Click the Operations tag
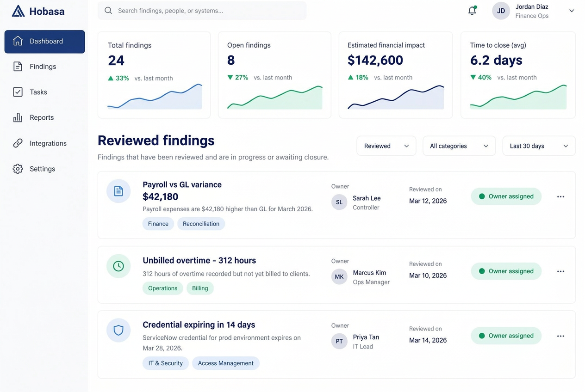The height and width of the screenshot is (392, 585). tap(162, 288)
